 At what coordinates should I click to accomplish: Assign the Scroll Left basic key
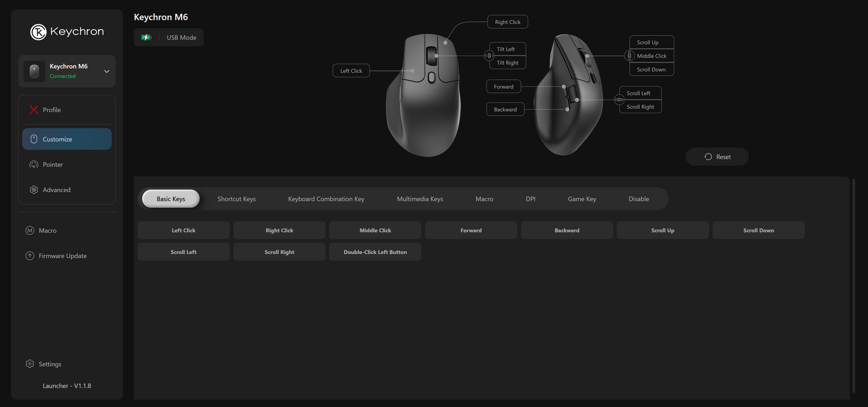coord(183,252)
